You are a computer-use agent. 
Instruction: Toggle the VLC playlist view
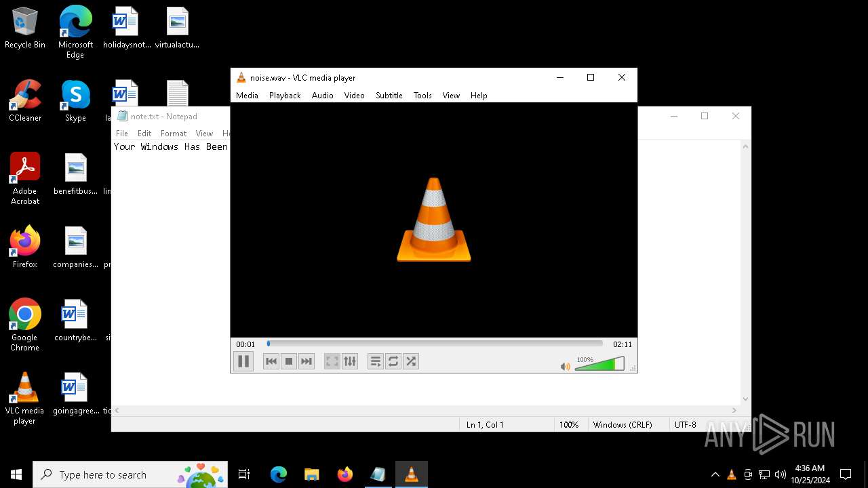pyautogui.click(x=376, y=361)
